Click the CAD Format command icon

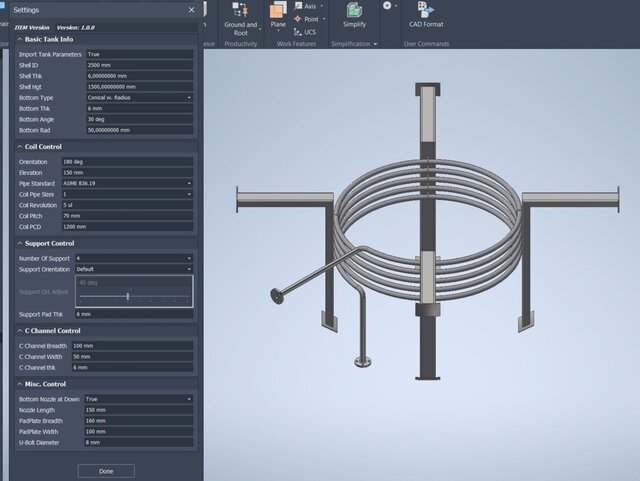click(424, 9)
